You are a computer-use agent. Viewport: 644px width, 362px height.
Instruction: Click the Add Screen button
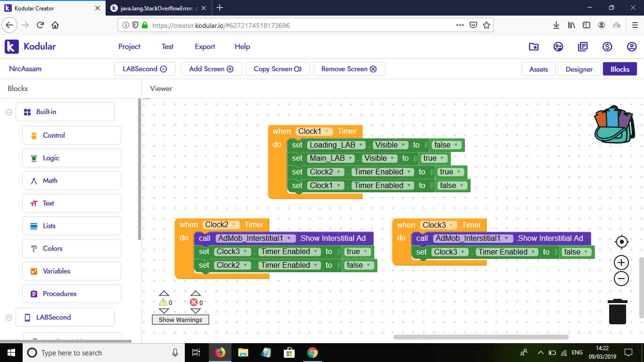click(x=211, y=69)
